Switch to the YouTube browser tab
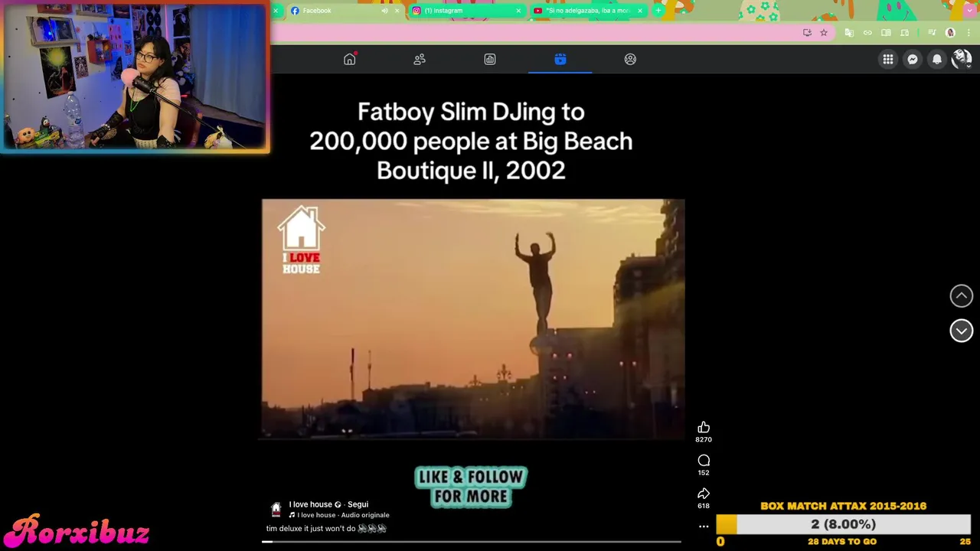 588,11
